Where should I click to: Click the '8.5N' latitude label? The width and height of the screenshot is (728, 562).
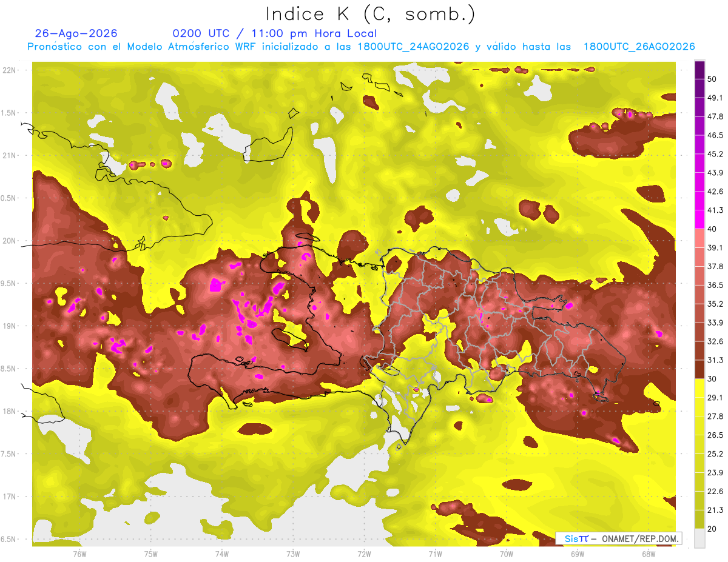pyautogui.click(x=8, y=369)
